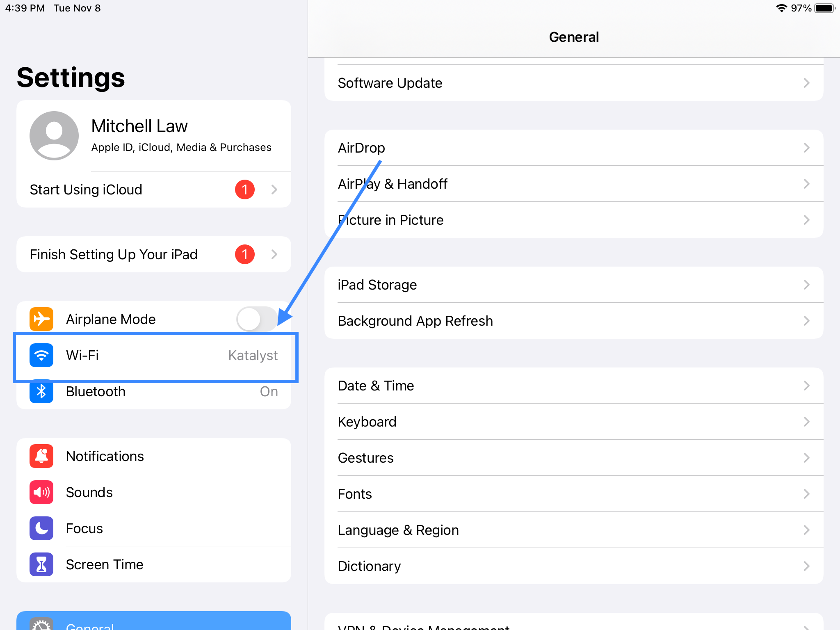This screenshot has height=630, width=840.
Task: Tap the Katalyst Wi-Fi network label
Action: (253, 355)
